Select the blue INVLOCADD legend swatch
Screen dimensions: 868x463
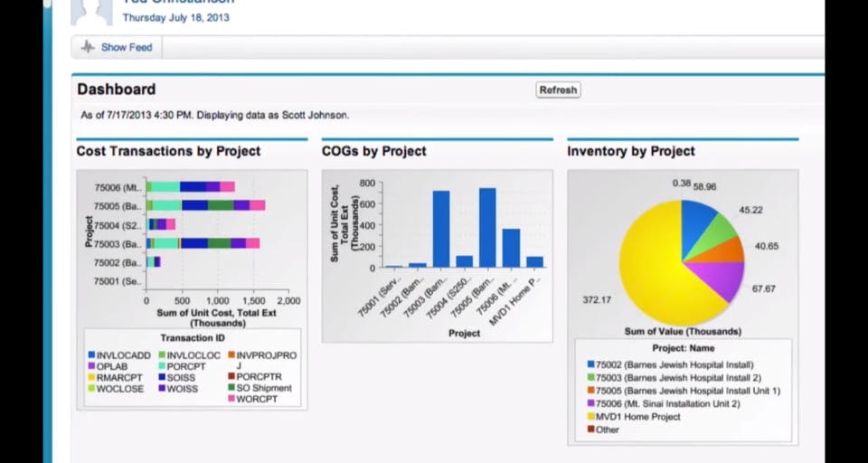(x=91, y=355)
